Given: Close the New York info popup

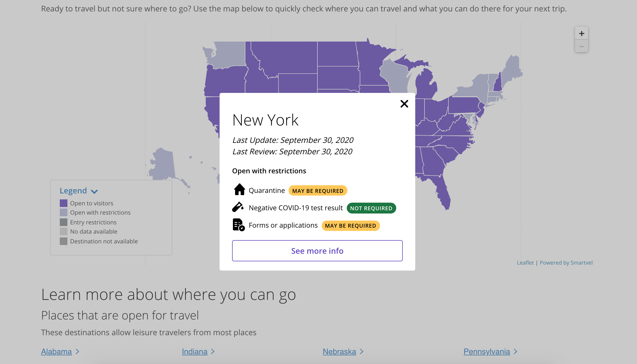Looking at the screenshot, I should click(x=404, y=104).
